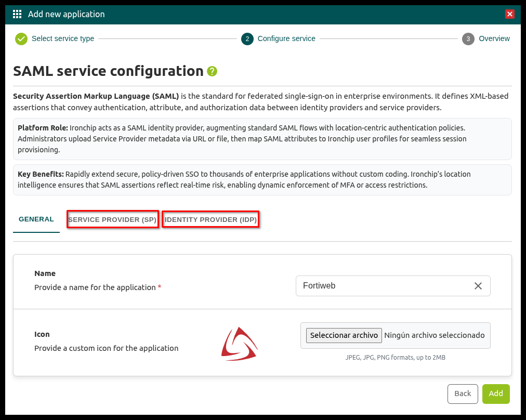
Task: Click the green checkmark step icon
Action: tap(21, 39)
